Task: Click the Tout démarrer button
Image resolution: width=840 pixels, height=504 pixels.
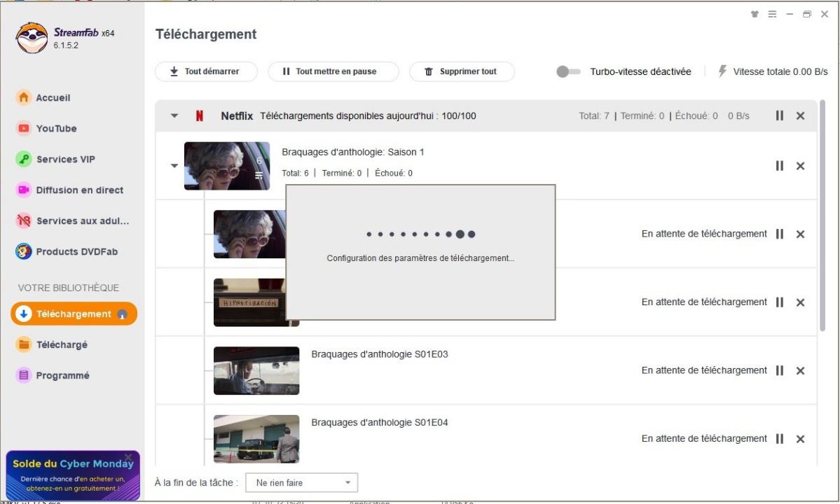Action: [x=205, y=71]
